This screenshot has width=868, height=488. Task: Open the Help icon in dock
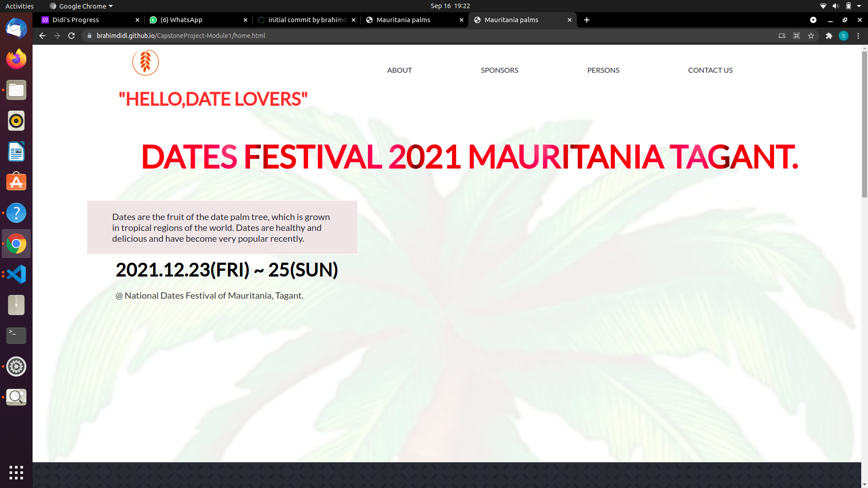click(16, 213)
